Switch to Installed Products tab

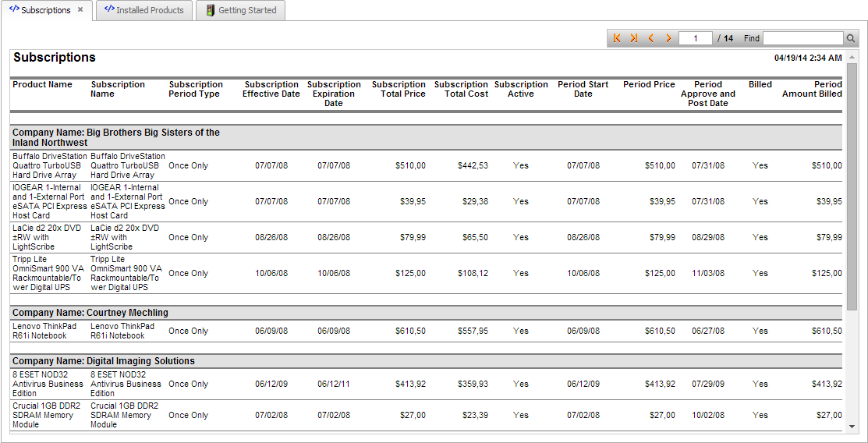pos(143,10)
